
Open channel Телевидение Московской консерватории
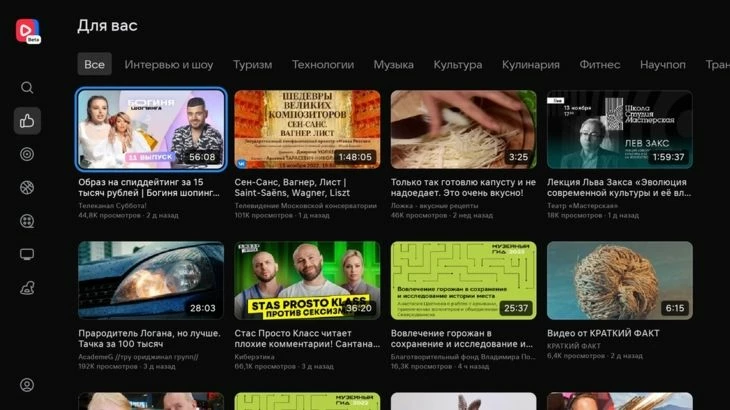305,206
